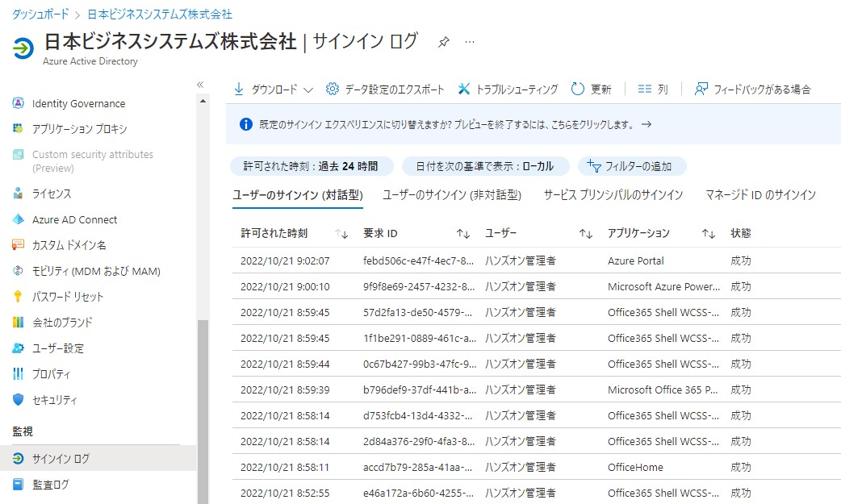Click the トラブルシューティング label

tap(517, 90)
